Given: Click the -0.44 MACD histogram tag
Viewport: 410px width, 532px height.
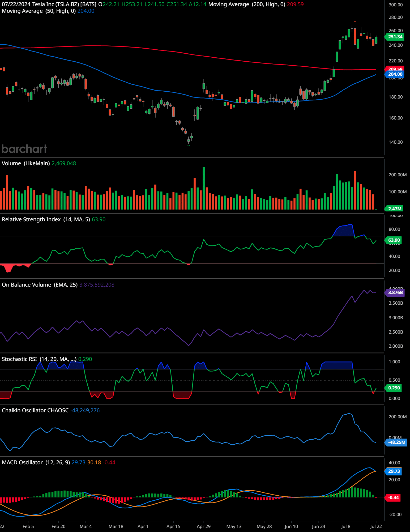Looking at the screenshot, I should point(393,497).
